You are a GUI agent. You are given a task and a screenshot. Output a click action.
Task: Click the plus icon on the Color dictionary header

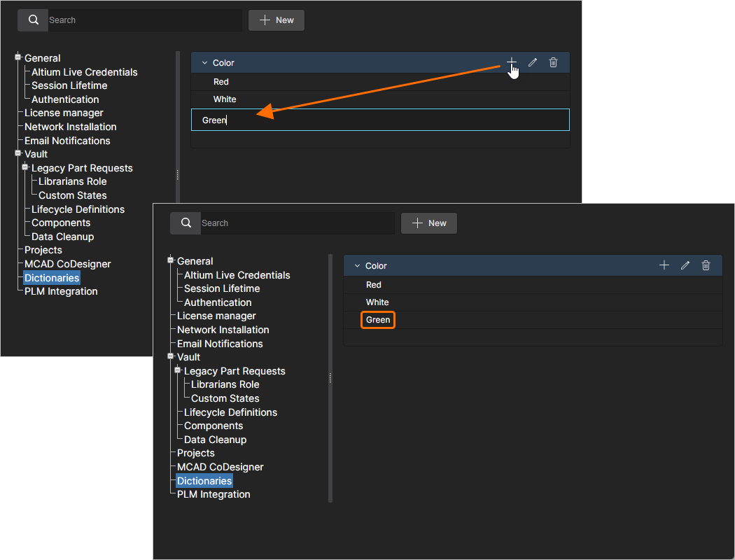click(664, 265)
